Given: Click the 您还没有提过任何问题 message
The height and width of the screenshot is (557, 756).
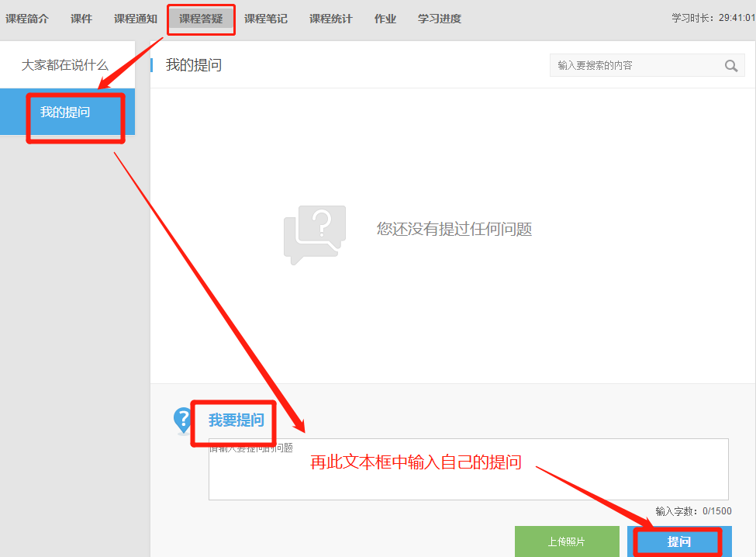Looking at the screenshot, I should coord(454,229).
